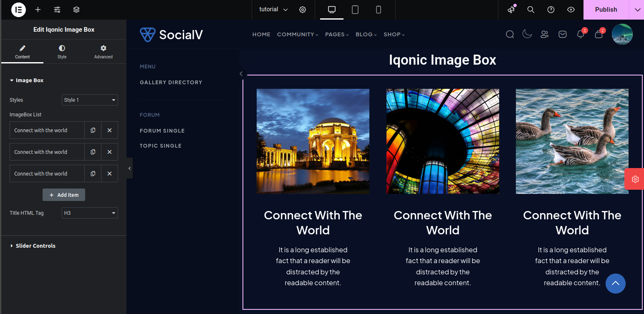Open GALLERY DIRECTORY sidebar link

pos(171,83)
